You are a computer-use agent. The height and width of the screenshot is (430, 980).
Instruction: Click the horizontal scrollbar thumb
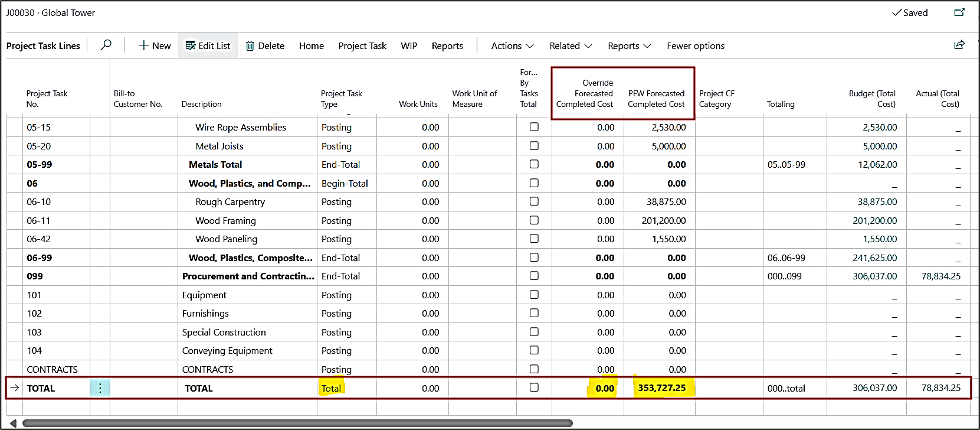coord(297,423)
